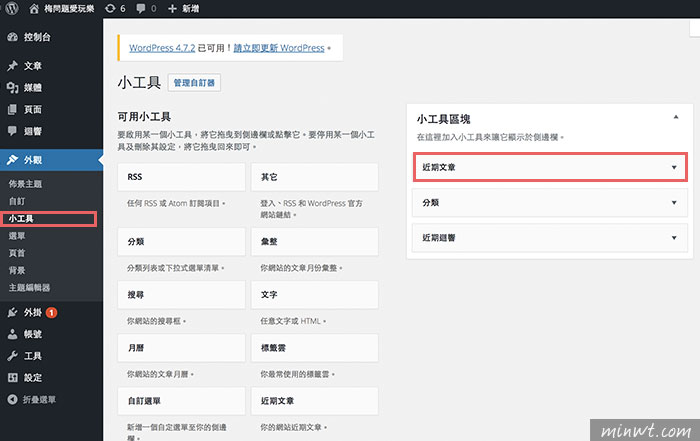
Task: Click the plugin icon beside 外掛
Action: [12, 312]
